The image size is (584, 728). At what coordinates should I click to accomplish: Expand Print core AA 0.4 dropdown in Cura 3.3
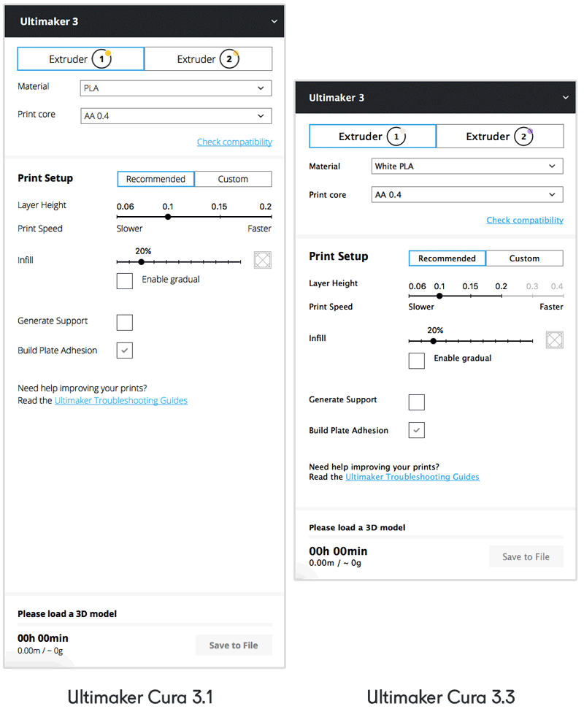point(467,195)
